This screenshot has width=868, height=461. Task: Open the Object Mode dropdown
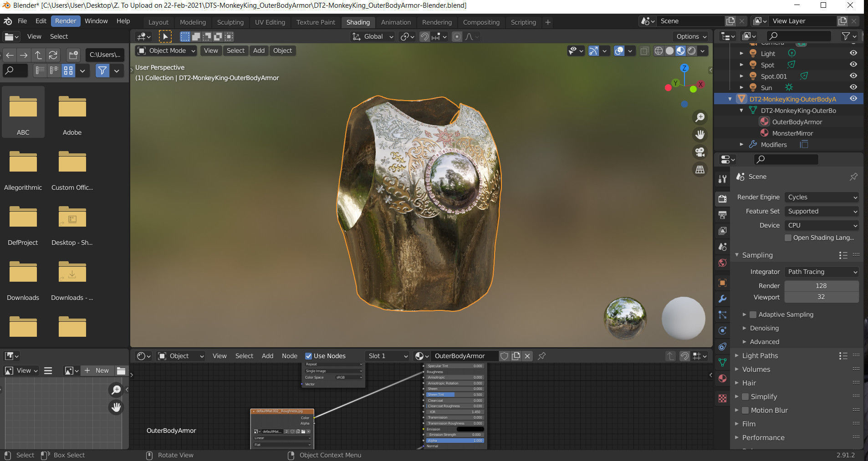coord(166,51)
